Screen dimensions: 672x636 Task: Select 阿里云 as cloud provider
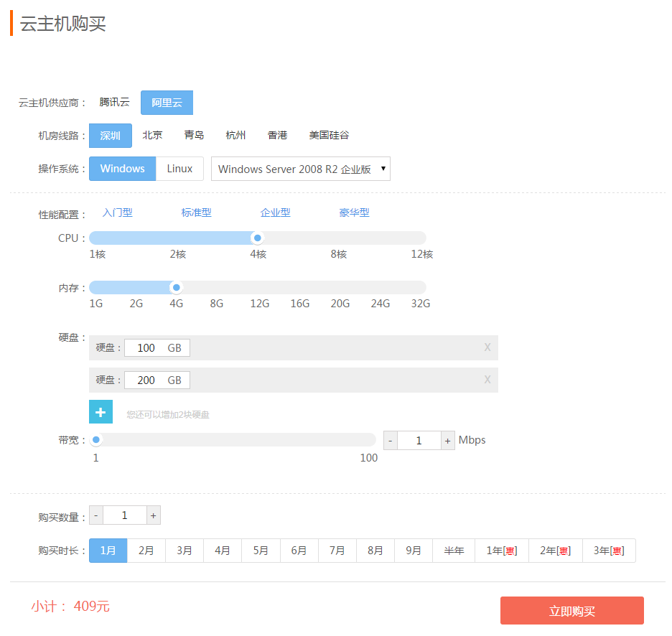(x=167, y=103)
